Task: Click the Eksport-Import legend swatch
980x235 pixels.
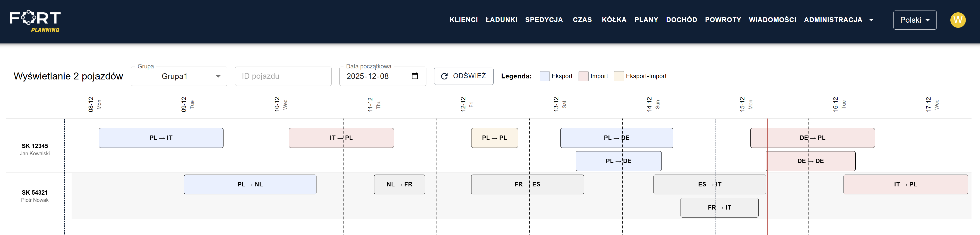Action: click(618, 76)
